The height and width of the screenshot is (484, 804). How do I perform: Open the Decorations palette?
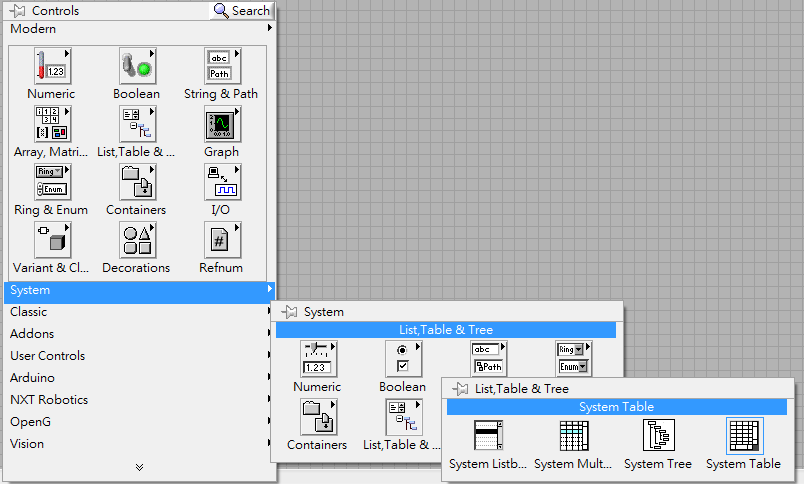[137, 240]
